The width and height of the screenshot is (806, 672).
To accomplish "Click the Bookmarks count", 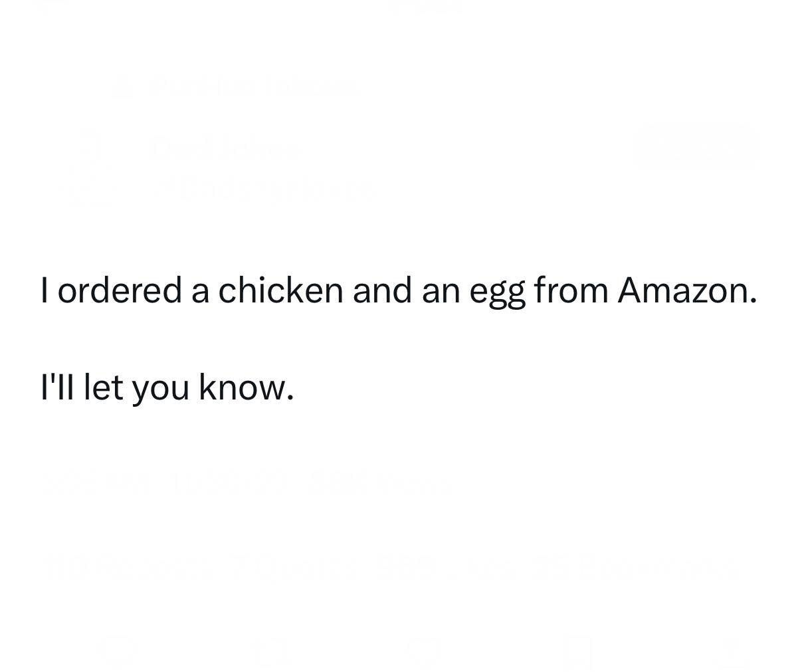I will tap(635, 567).
